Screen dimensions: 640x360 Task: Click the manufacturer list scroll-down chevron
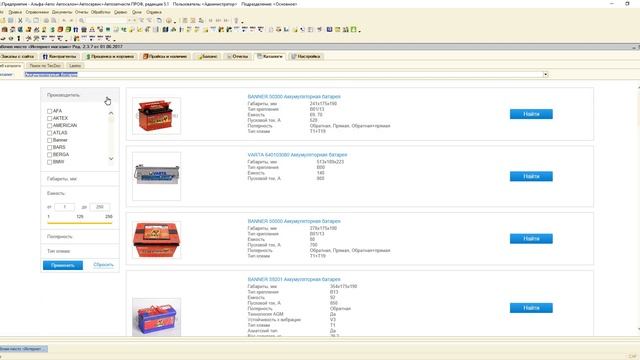coord(111,159)
